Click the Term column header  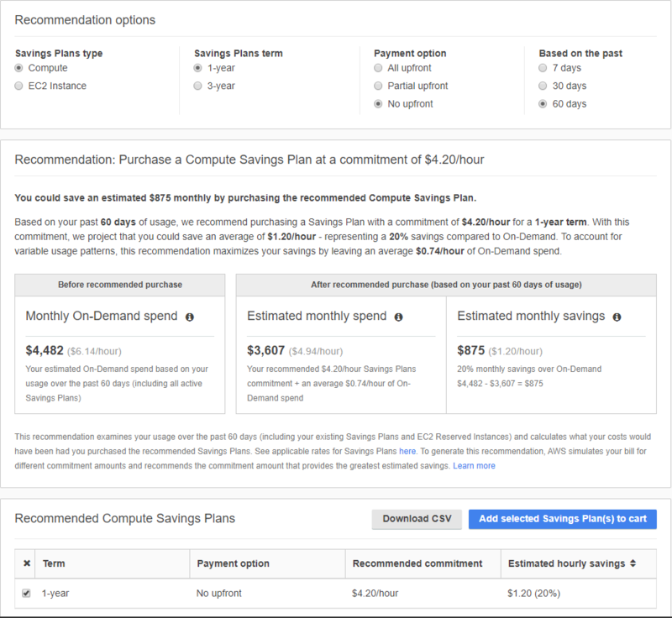click(54, 563)
